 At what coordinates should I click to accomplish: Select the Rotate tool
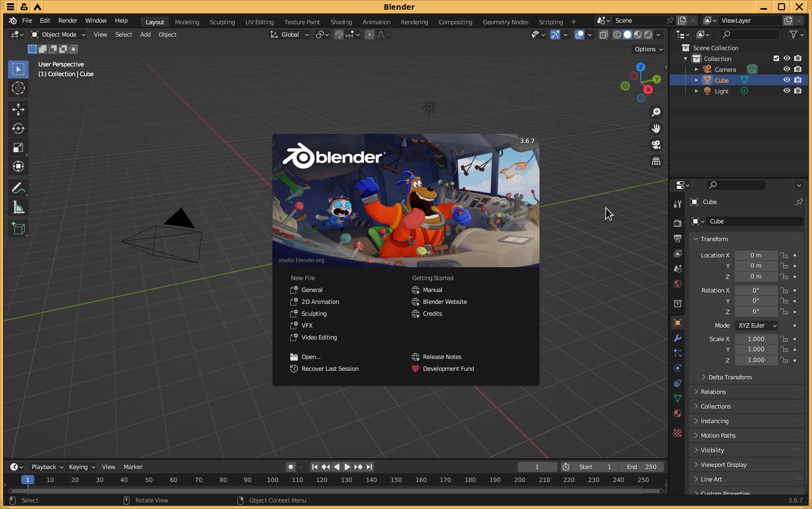pos(18,128)
